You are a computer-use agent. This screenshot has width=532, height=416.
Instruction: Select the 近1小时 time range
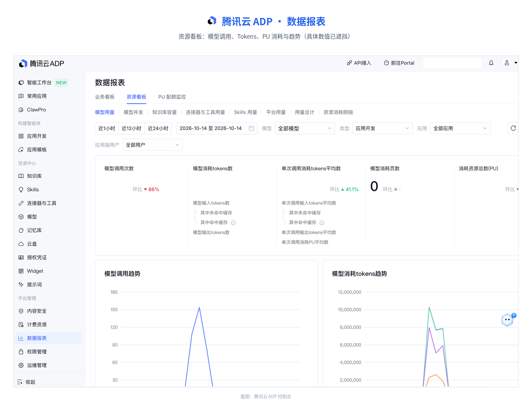pos(107,128)
